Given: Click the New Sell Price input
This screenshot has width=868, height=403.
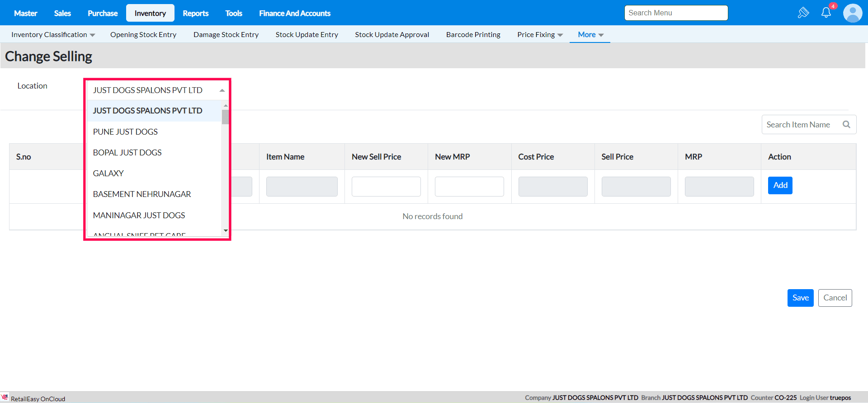Looking at the screenshot, I should [x=386, y=187].
